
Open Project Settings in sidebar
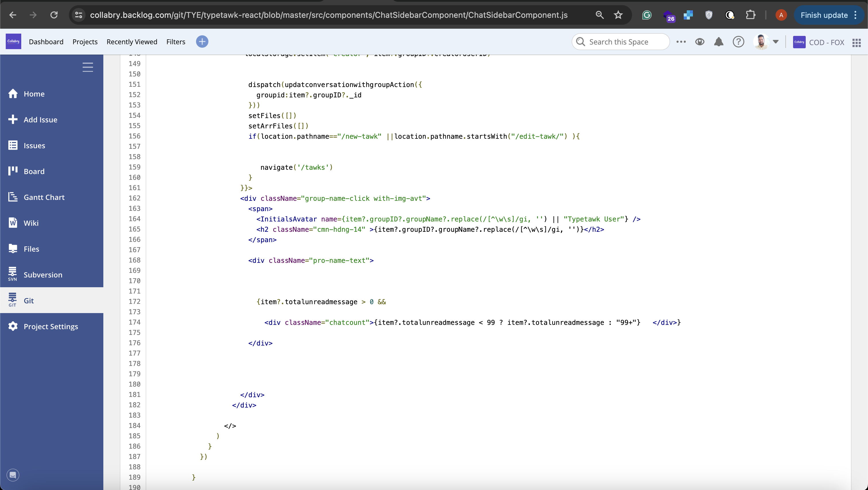(52, 327)
